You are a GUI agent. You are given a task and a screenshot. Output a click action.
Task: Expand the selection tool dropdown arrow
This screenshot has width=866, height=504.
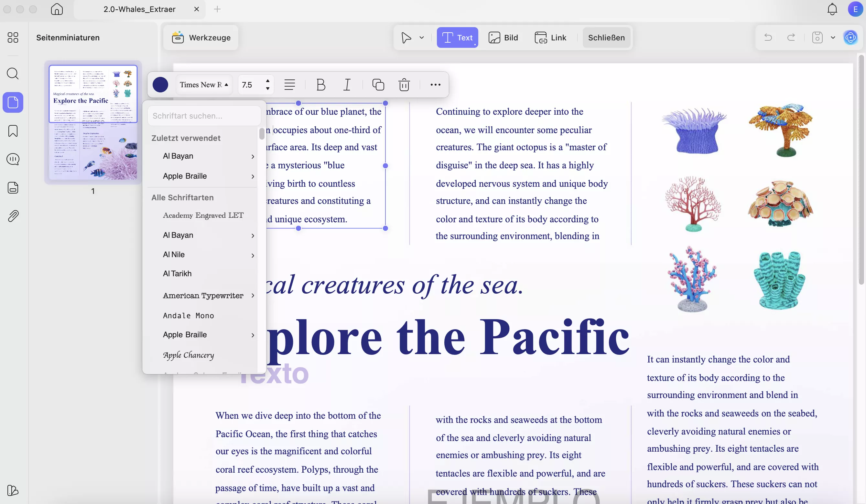422,37
